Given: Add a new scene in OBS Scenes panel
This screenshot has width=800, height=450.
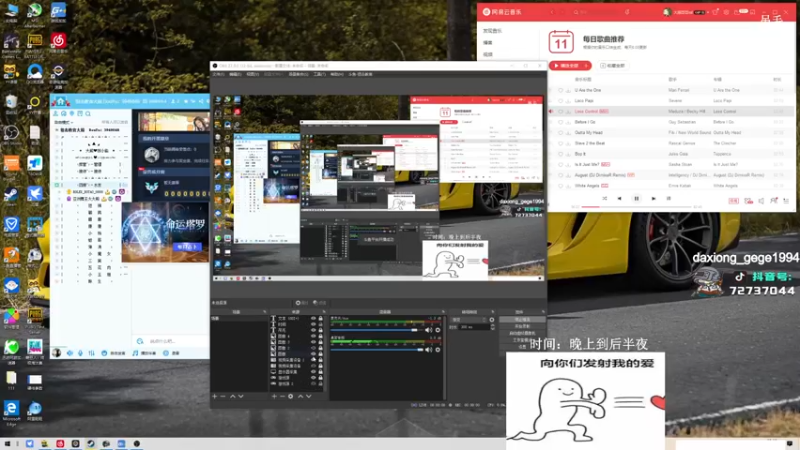Looking at the screenshot, I should pos(215,396).
